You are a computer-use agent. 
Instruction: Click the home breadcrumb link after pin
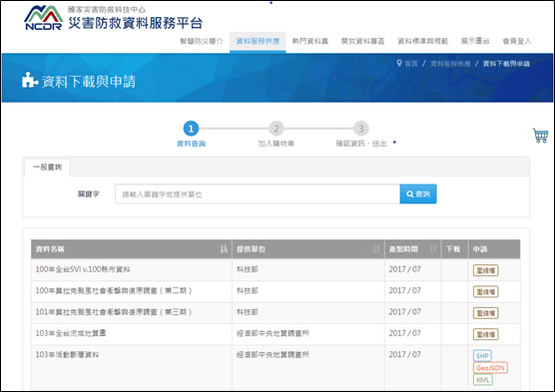coord(411,64)
